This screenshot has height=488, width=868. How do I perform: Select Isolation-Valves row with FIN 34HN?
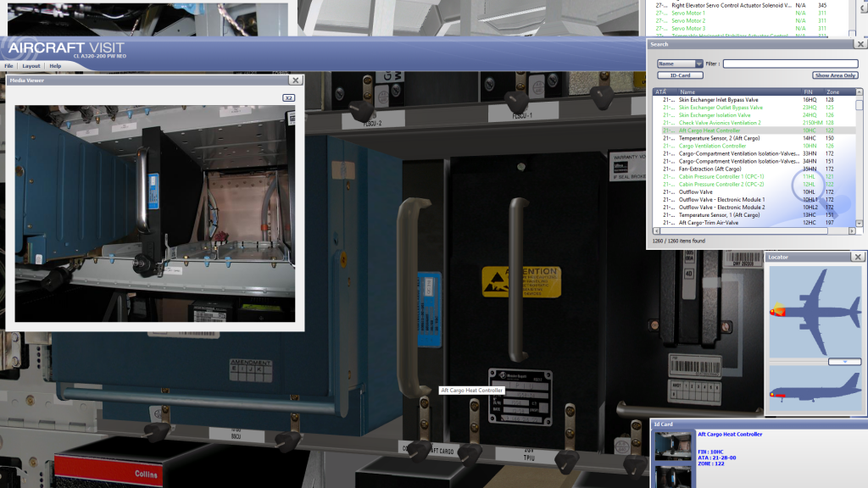pyautogui.click(x=754, y=162)
